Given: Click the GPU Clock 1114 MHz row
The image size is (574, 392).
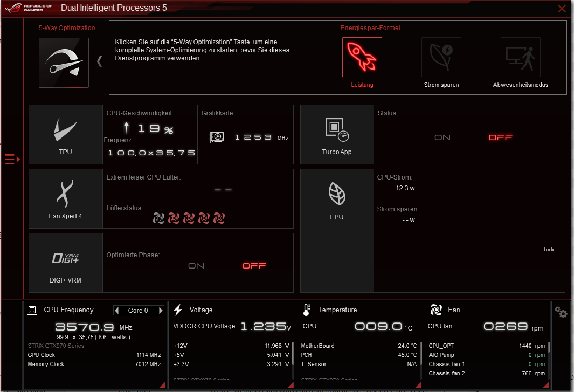Looking at the screenshot, I should click(94, 355).
